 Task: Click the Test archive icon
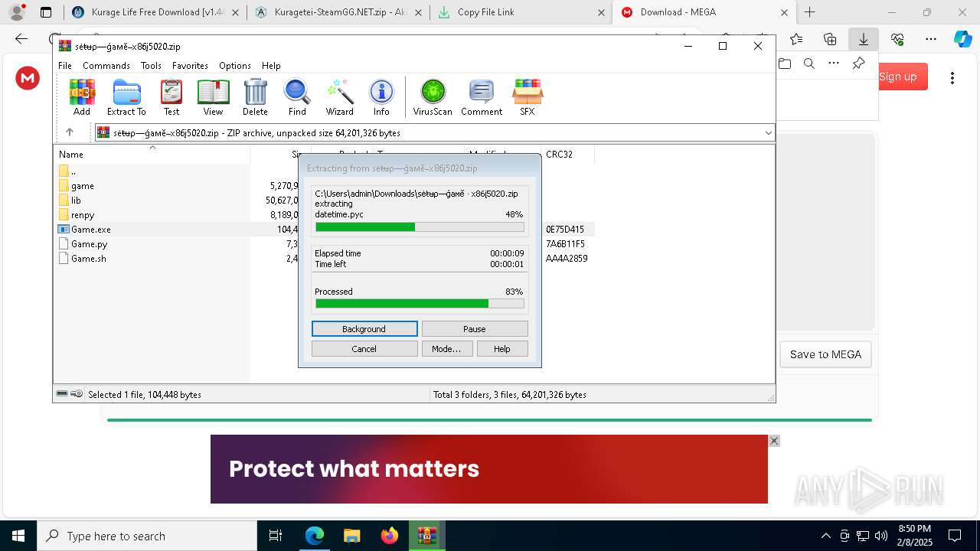[171, 97]
